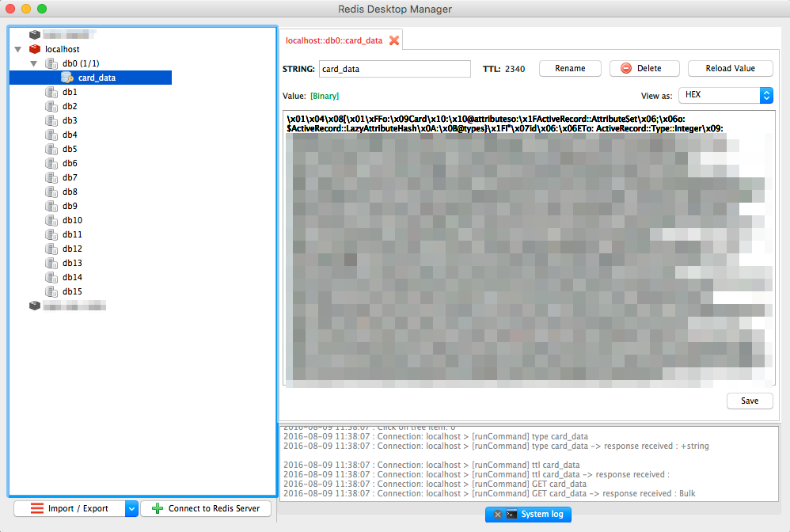Select localhost connection label
The height and width of the screenshot is (532, 790).
tap(62, 49)
